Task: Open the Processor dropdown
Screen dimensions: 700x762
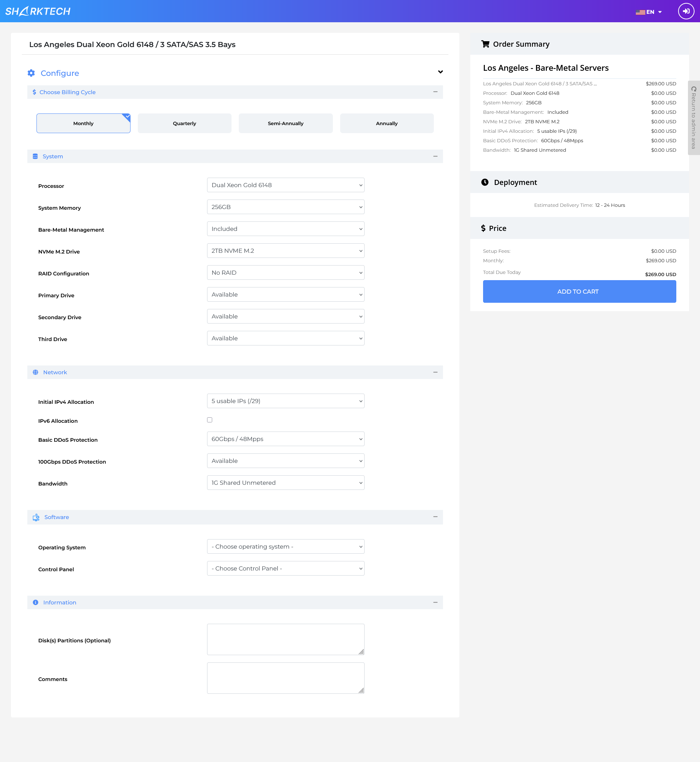Action: pyautogui.click(x=285, y=185)
